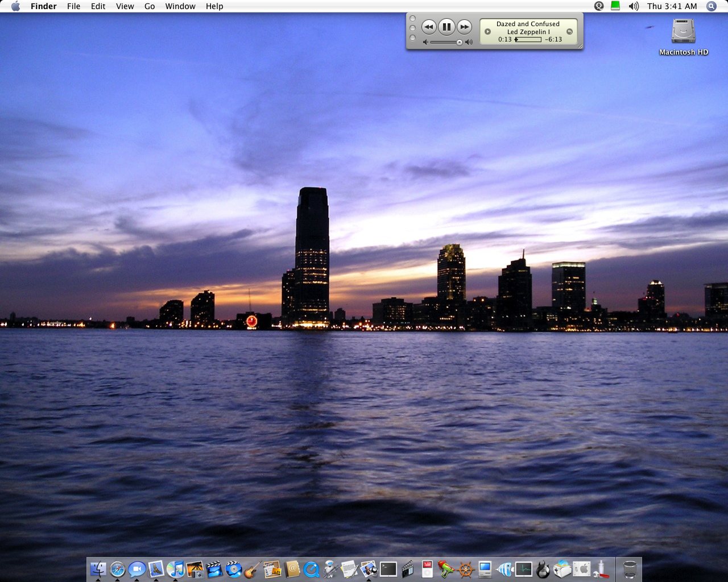Open TextEdit from the Dock

pos(349,569)
